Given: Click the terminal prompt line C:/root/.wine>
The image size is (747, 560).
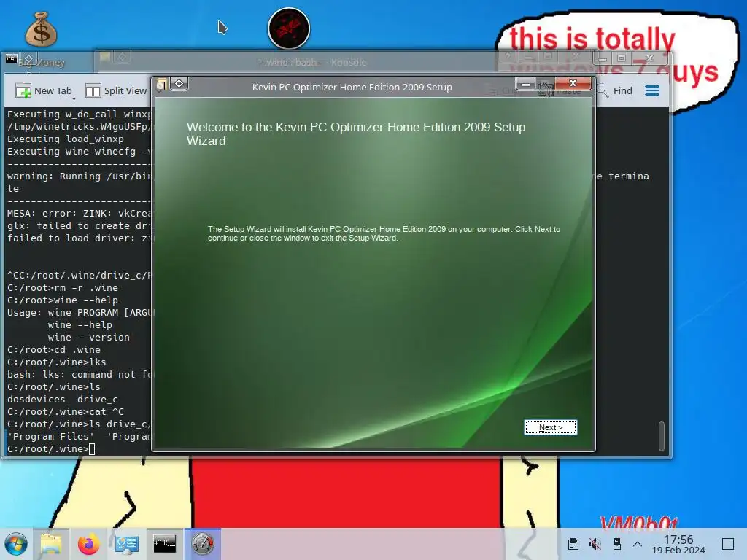Looking at the screenshot, I should point(51,448).
